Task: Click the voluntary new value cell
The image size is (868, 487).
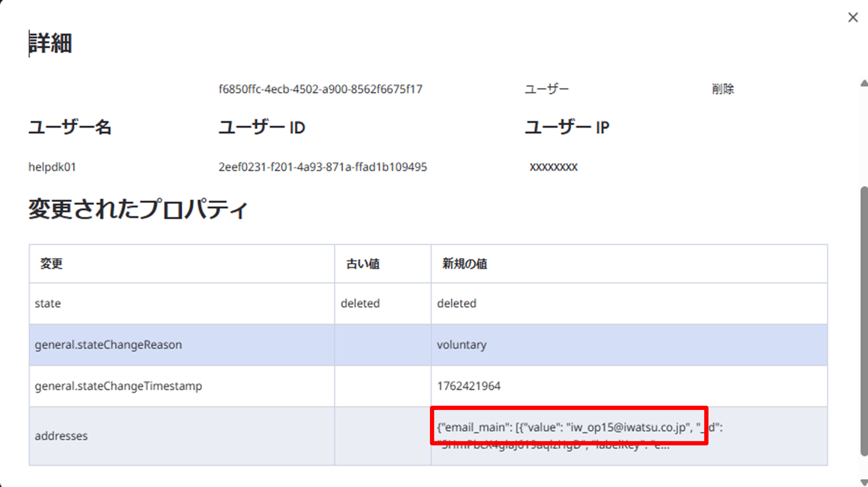Action: click(x=462, y=345)
